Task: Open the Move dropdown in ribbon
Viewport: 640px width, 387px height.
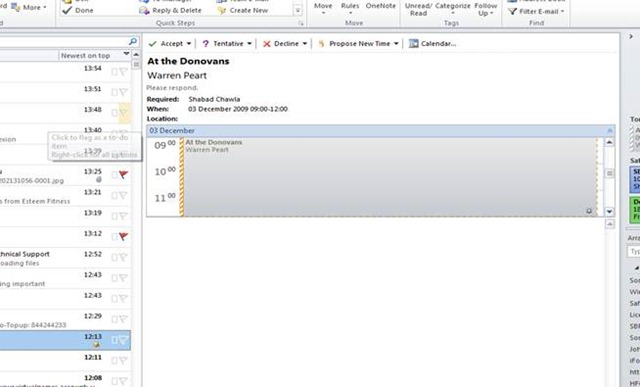Action: (323, 8)
